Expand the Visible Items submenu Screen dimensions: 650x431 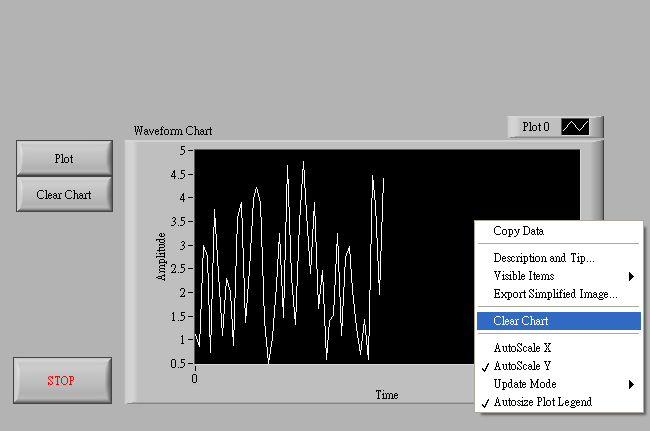click(x=559, y=276)
